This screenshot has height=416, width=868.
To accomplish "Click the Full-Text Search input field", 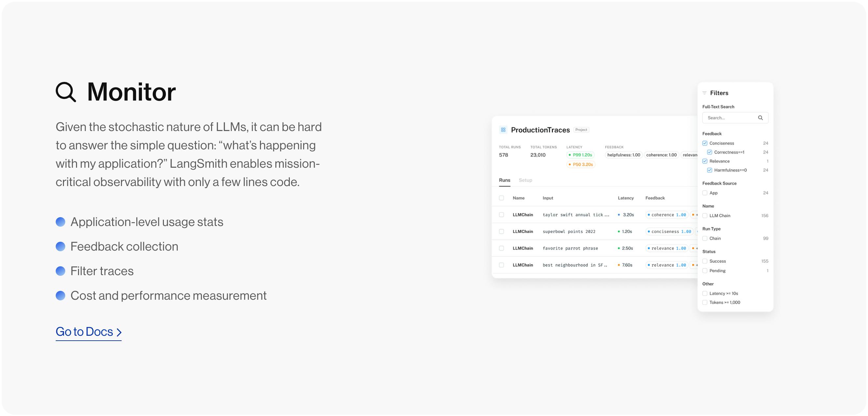I will [735, 118].
